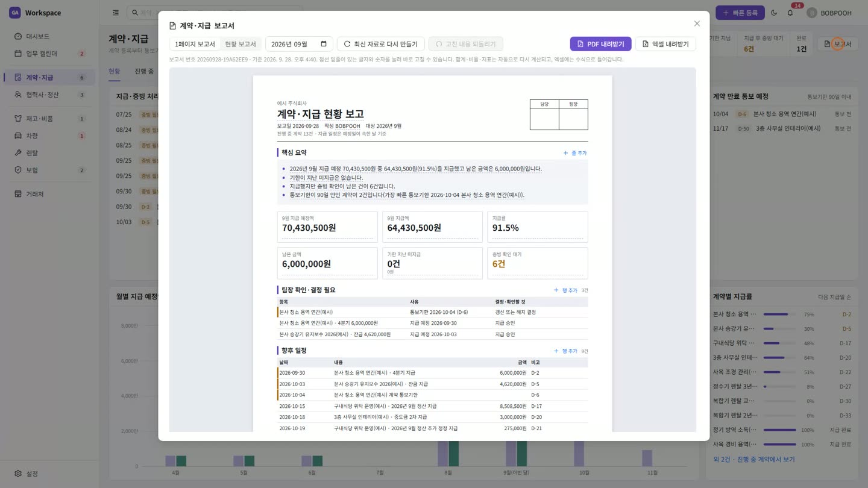Click the 2026-10-15 row in 향후 일정
868x488 pixels.
tap(433, 406)
